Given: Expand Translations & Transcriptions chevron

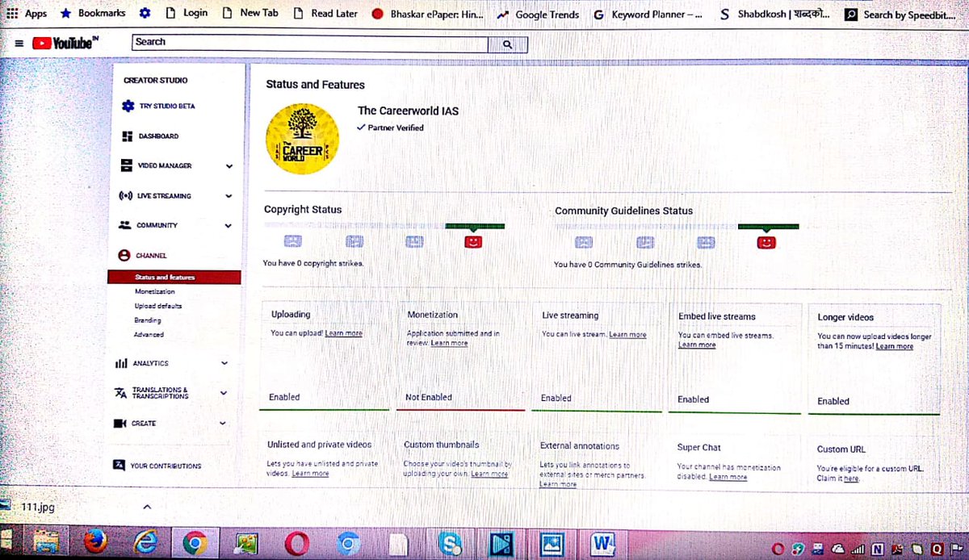Looking at the screenshot, I should [224, 393].
